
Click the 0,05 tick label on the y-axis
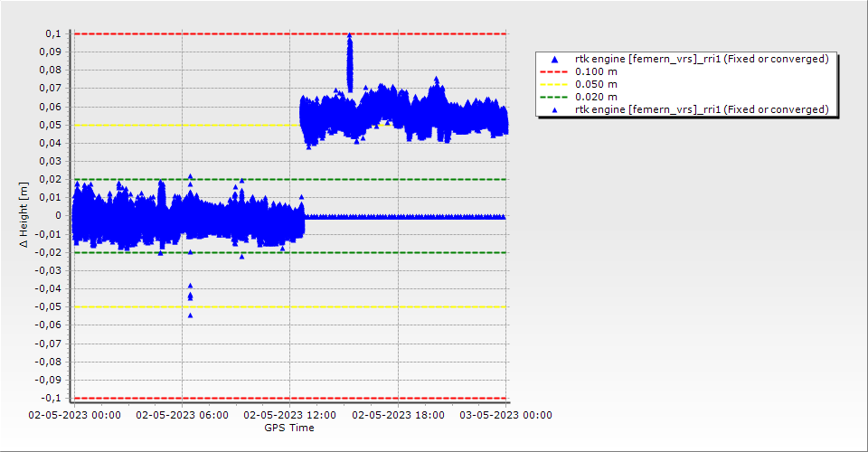pos(51,125)
